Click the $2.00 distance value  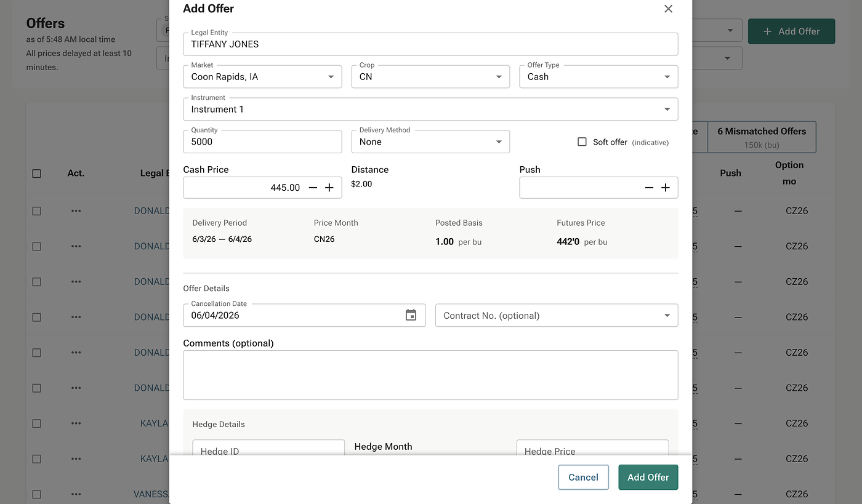361,184
